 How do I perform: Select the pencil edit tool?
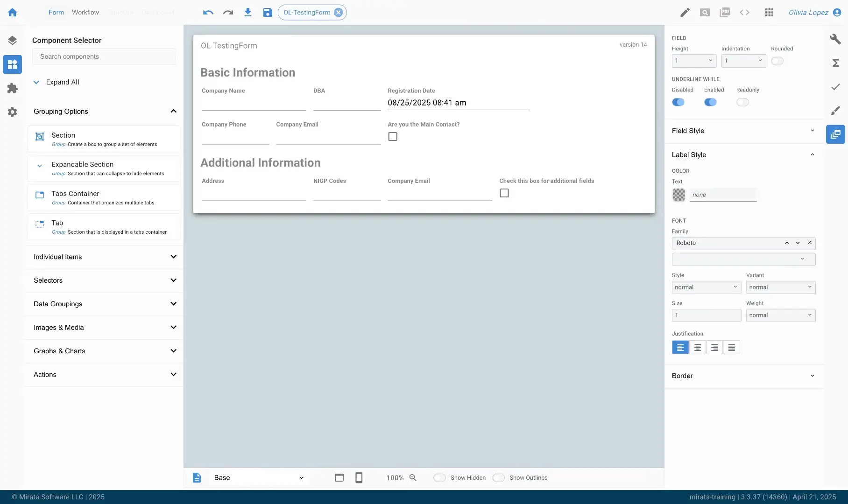click(685, 12)
